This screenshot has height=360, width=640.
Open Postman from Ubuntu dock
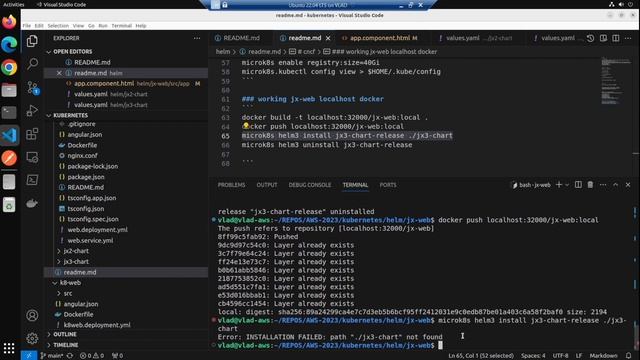[9, 158]
